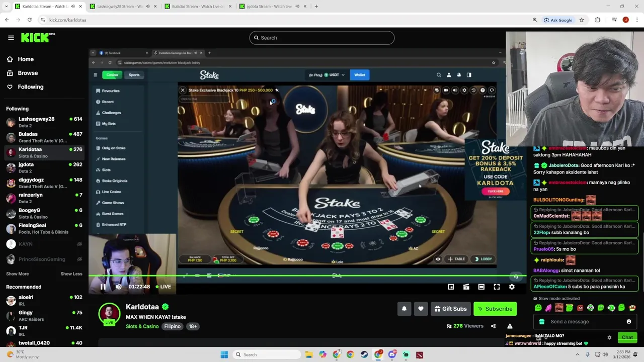Open browser zoom indicator icon
The width and height of the screenshot is (644, 362).
click(535, 20)
